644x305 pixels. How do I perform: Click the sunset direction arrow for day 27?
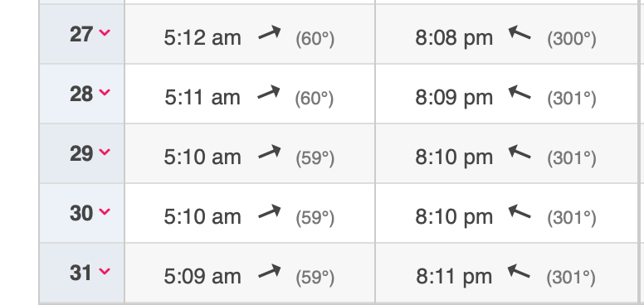tap(520, 33)
